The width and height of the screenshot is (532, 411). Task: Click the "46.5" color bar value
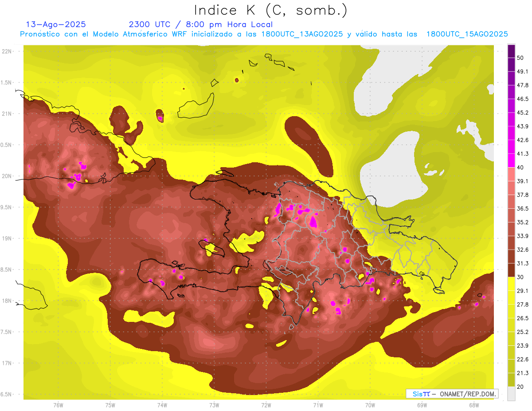click(523, 99)
